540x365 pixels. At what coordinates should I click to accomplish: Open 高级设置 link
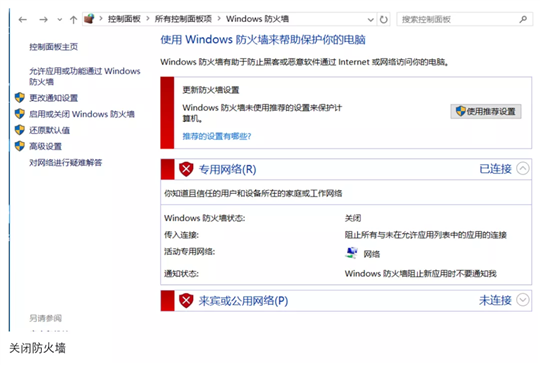click(45, 146)
